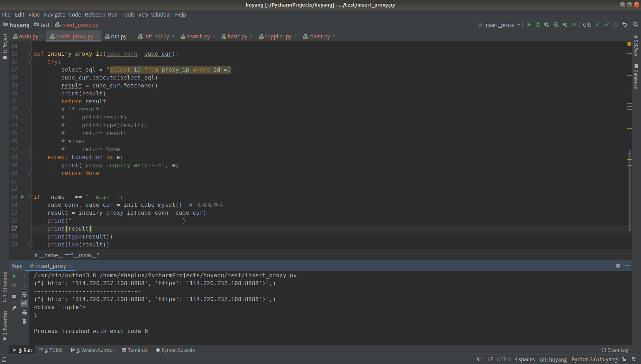Open the VCS menu
Image resolution: width=641 pixels, height=364 pixels.
[x=143, y=15]
